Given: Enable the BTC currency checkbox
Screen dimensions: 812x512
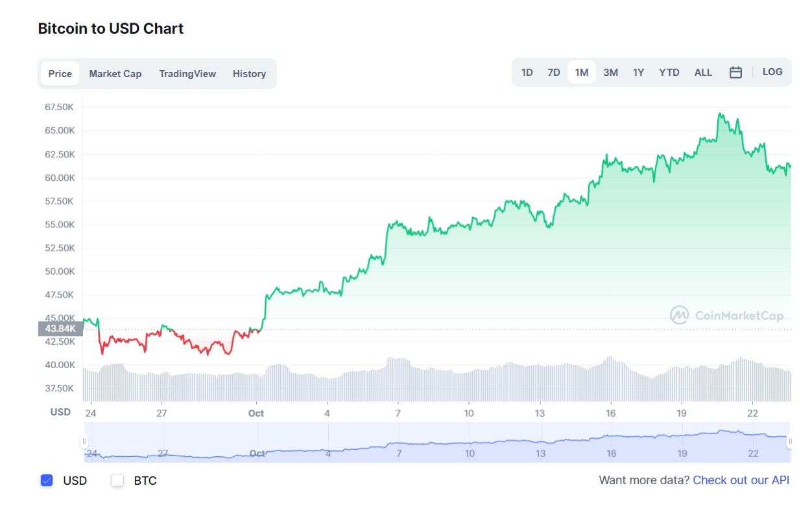Looking at the screenshot, I should [x=117, y=480].
